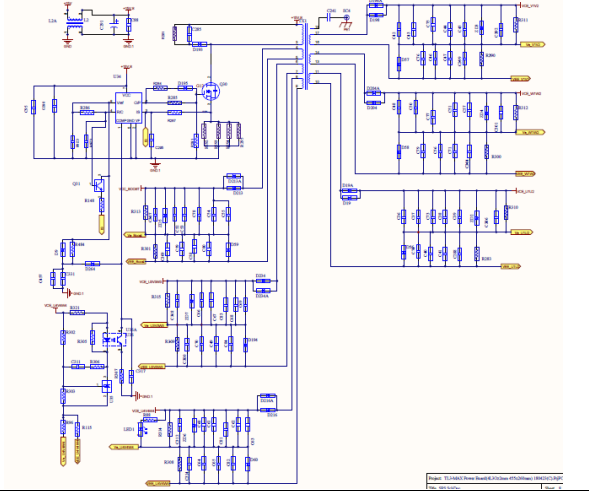Viewport: 589px width, 493px height.
Task: Select the PWM controller IC block with VCC pin
Action: 128,108
